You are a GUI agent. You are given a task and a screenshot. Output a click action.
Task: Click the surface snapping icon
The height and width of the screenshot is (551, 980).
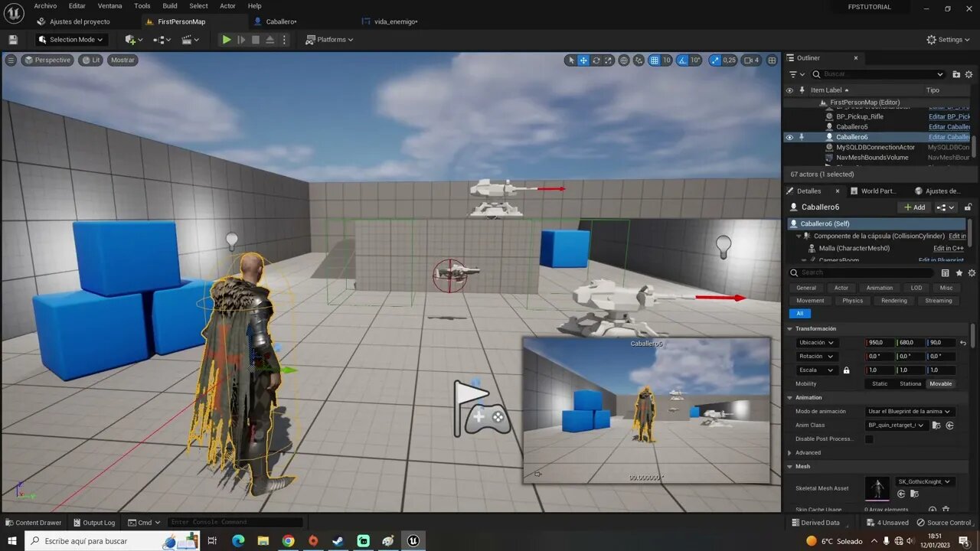coord(639,60)
